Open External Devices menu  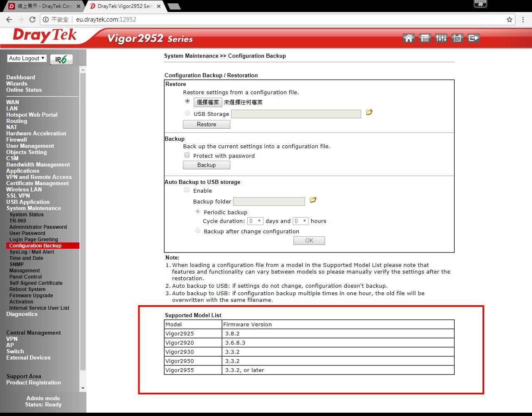click(x=28, y=357)
